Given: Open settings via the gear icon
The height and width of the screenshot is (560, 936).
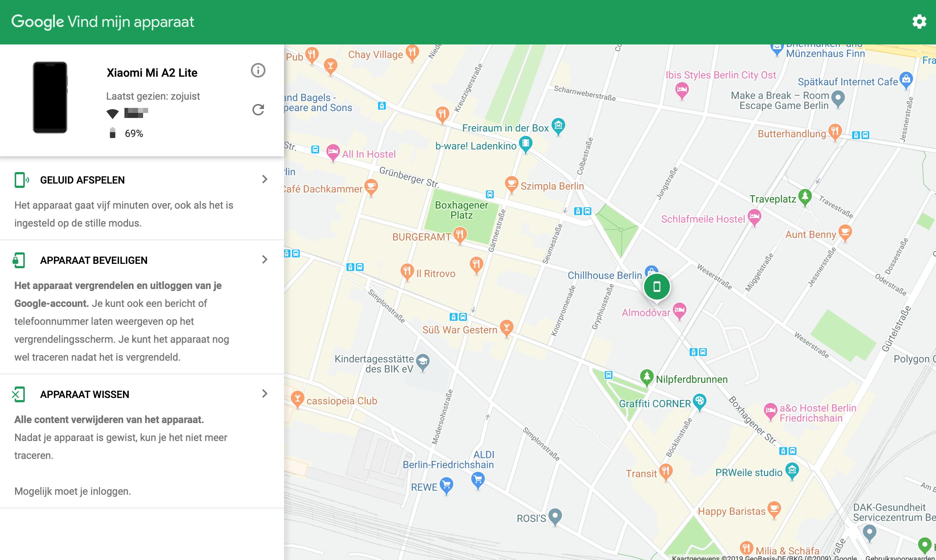Looking at the screenshot, I should [x=919, y=22].
